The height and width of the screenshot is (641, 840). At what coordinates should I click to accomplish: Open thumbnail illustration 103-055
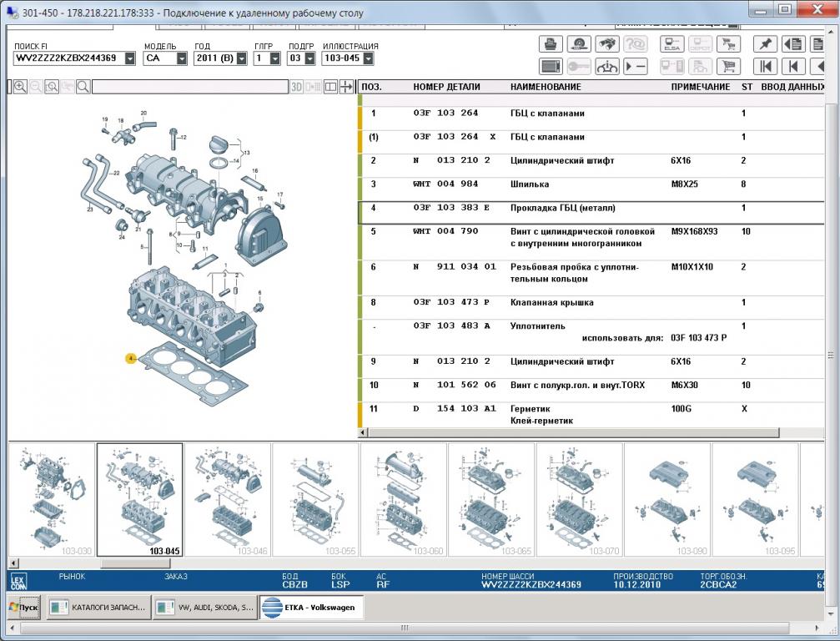315,499
